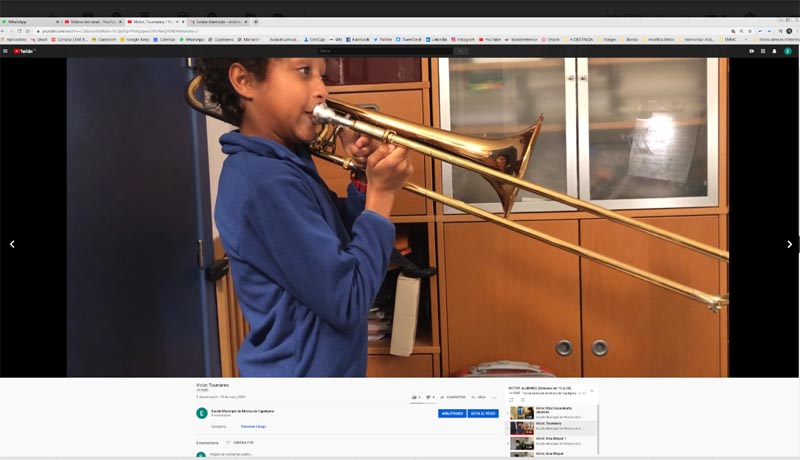Click the browser address bar URL
Screen dimensions: 800x460
120,31
